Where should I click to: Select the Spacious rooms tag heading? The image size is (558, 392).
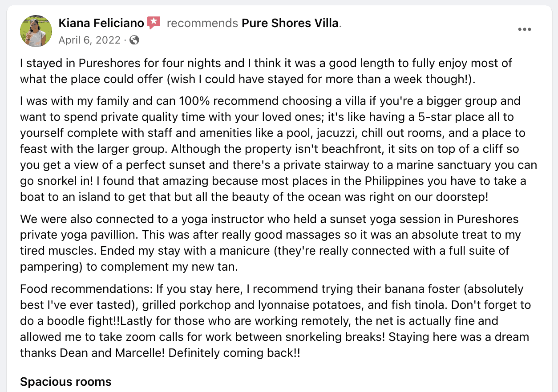point(66,382)
